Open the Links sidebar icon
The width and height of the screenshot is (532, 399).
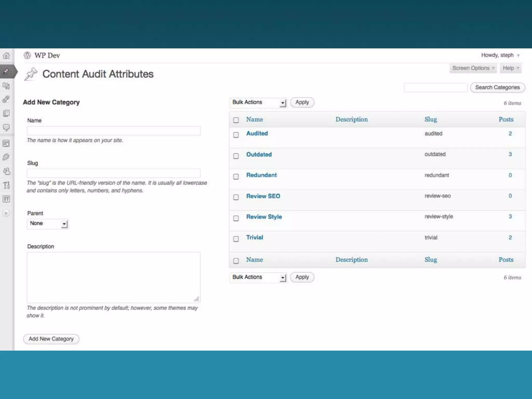[x=6, y=99]
